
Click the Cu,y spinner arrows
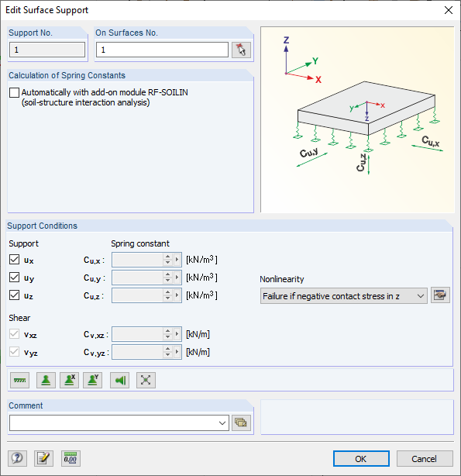tap(167, 278)
